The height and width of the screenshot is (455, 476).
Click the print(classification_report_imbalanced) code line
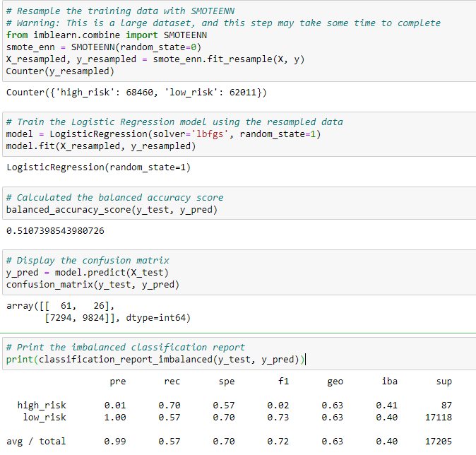[155, 360]
